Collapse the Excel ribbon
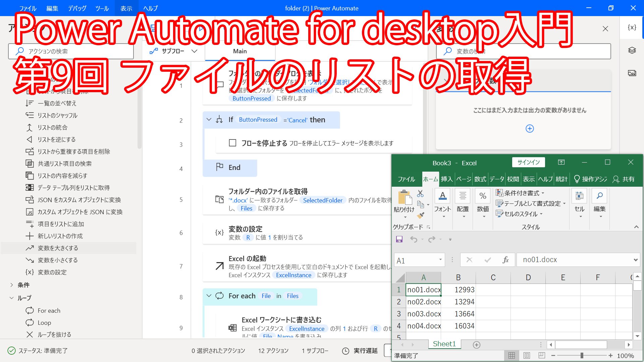644x362 pixels. tap(636, 227)
